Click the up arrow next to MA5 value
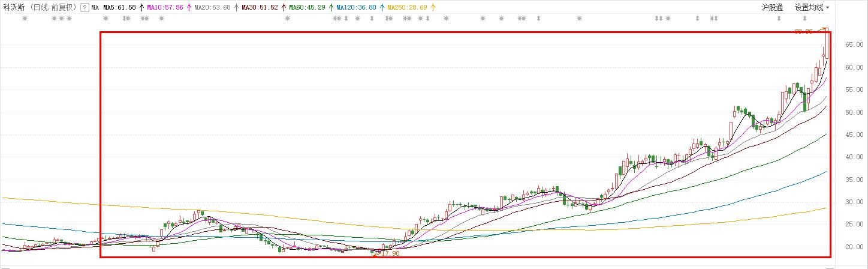868x269 pixels. [x=141, y=8]
